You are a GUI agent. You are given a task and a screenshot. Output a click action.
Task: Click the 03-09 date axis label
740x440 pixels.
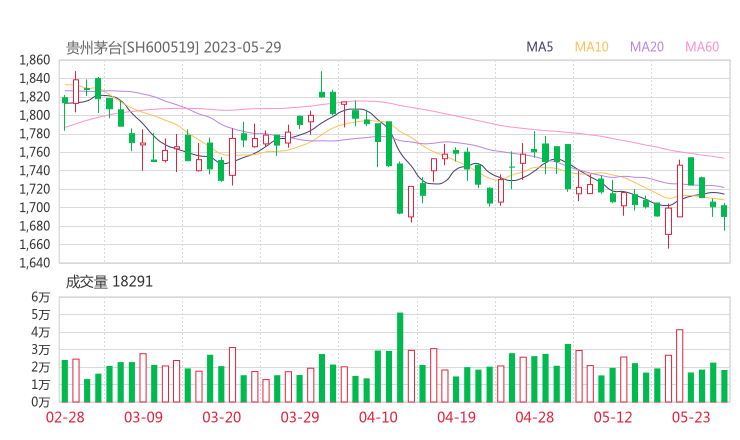[143, 417]
